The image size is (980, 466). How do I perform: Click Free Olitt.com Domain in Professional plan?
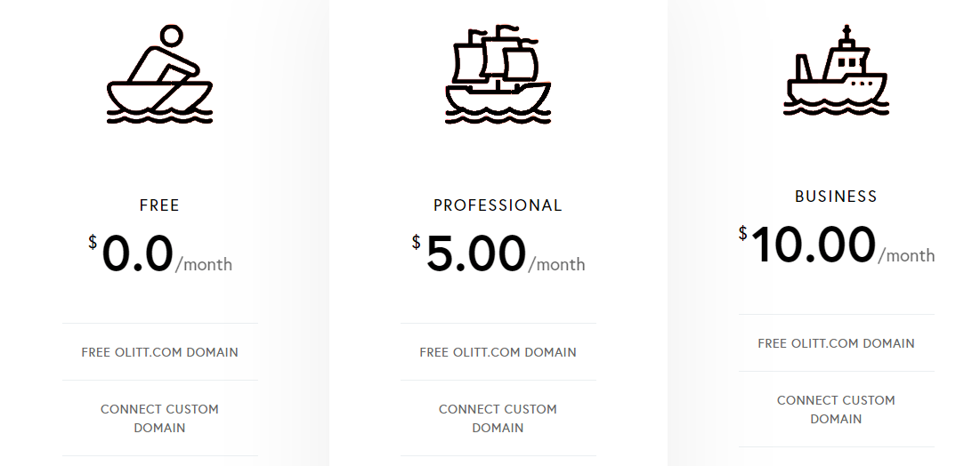(x=498, y=352)
